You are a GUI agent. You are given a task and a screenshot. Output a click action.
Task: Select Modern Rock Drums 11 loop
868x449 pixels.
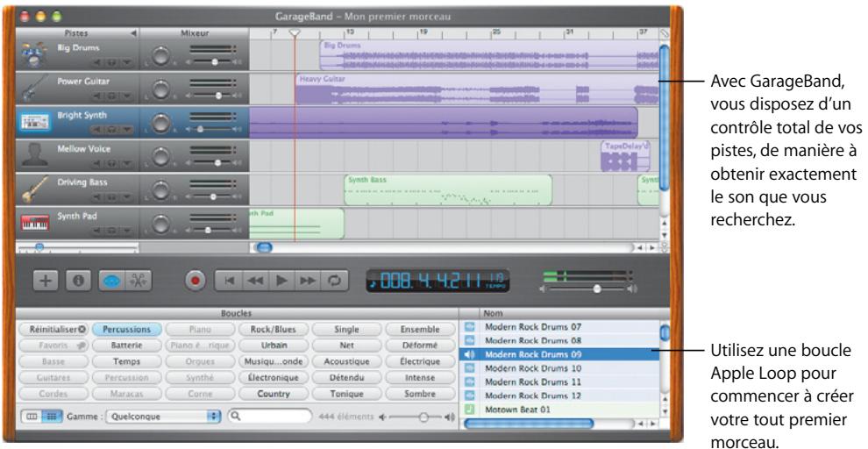(559, 382)
